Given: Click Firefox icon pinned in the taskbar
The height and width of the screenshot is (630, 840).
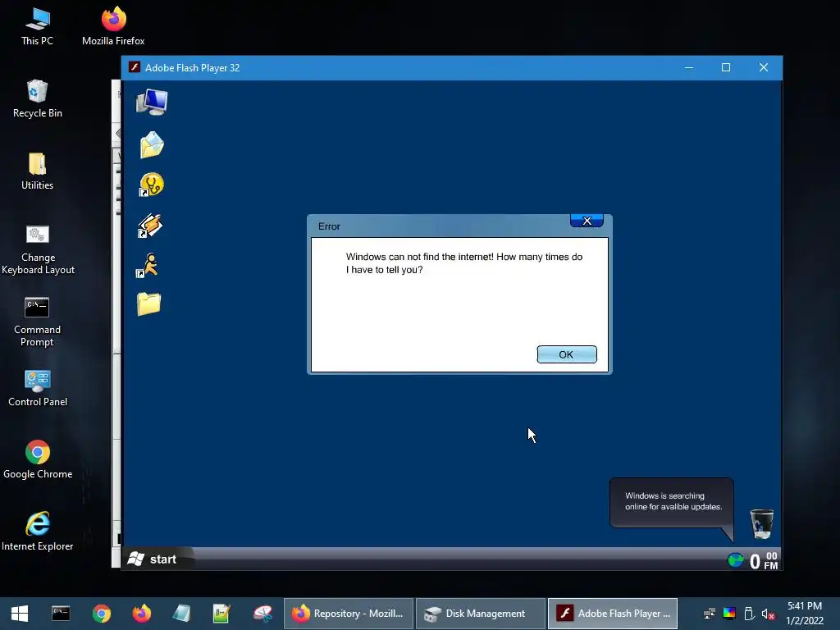Looking at the screenshot, I should pos(141,614).
